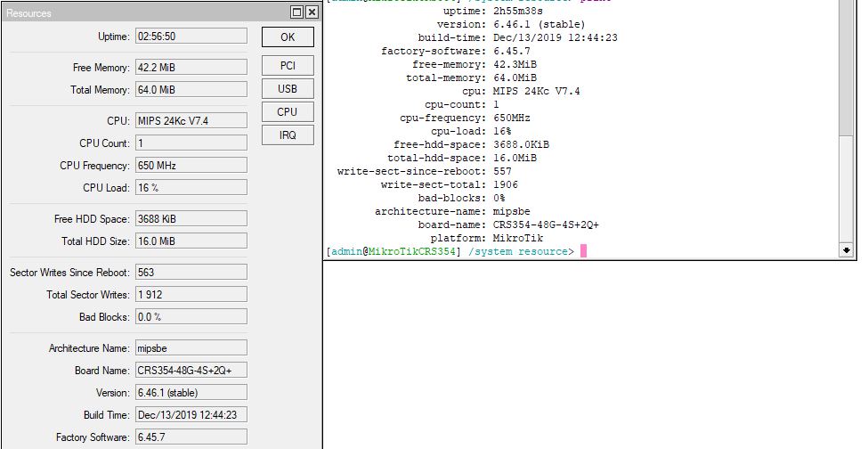Screen dimensions: 868x449
Task: Select the Uptime field 02:56:50
Action: click(191, 36)
